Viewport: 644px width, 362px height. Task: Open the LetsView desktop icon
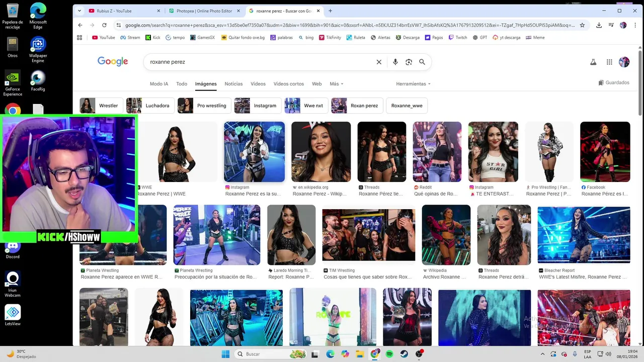[x=13, y=315]
